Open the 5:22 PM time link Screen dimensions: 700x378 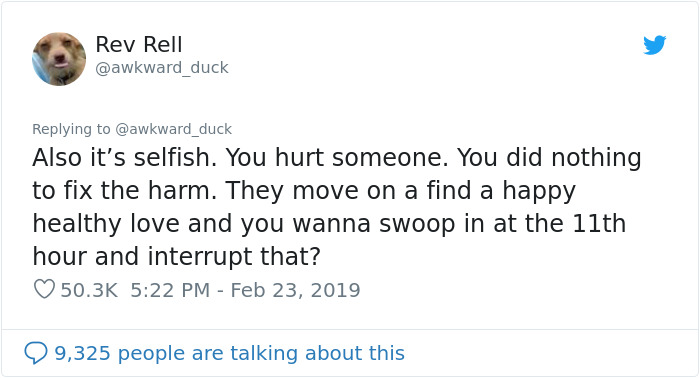[170, 290]
